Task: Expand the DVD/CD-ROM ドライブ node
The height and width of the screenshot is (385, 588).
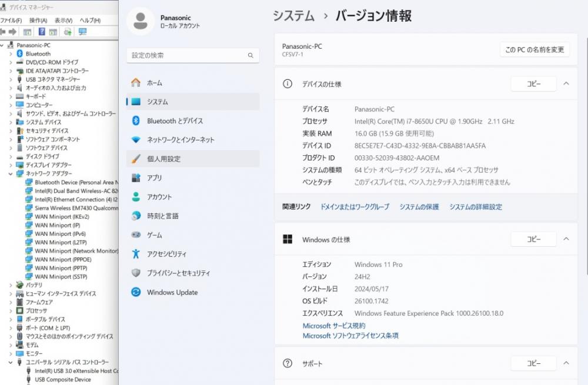Action: pos(11,62)
